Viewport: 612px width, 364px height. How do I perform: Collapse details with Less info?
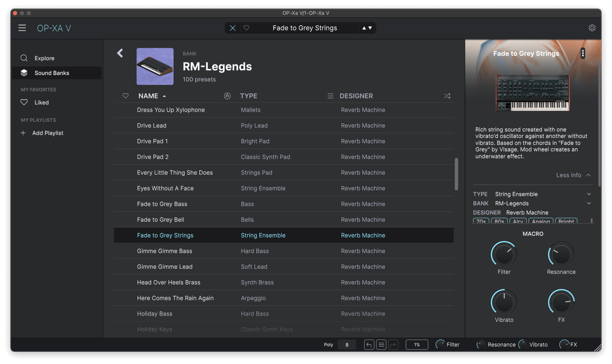pyautogui.click(x=573, y=175)
